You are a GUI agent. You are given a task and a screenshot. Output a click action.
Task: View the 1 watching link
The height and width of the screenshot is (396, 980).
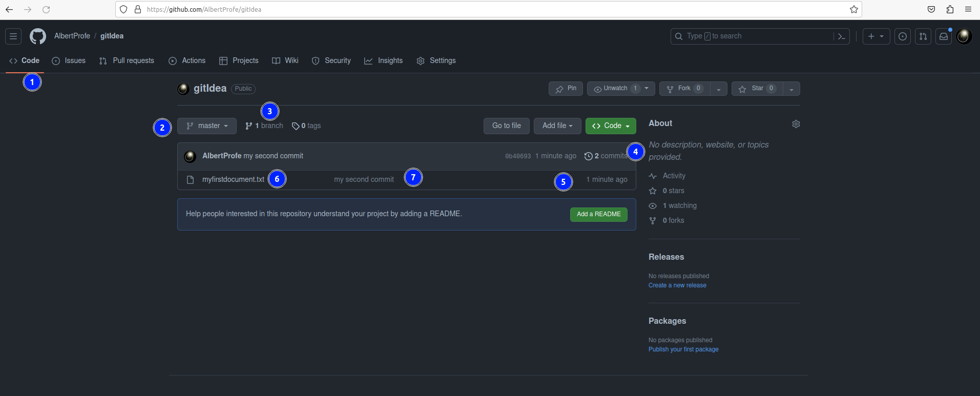click(673, 205)
